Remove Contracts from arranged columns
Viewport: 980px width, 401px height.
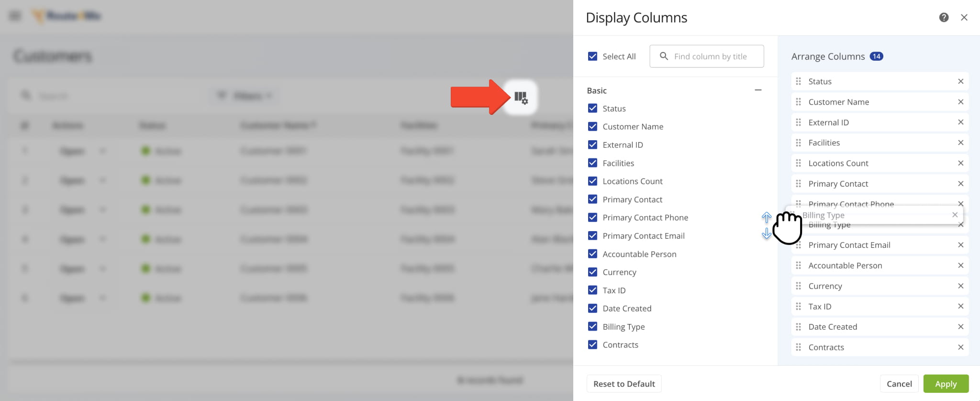click(x=960, y=347)
